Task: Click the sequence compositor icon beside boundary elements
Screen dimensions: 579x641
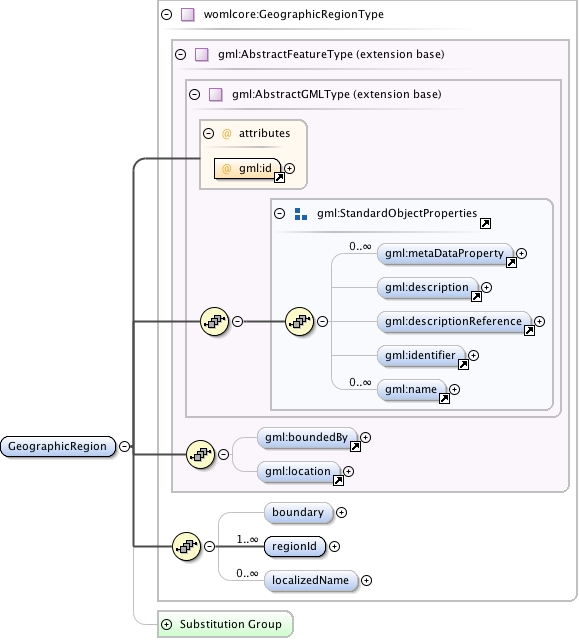Action: coord(186,546)
